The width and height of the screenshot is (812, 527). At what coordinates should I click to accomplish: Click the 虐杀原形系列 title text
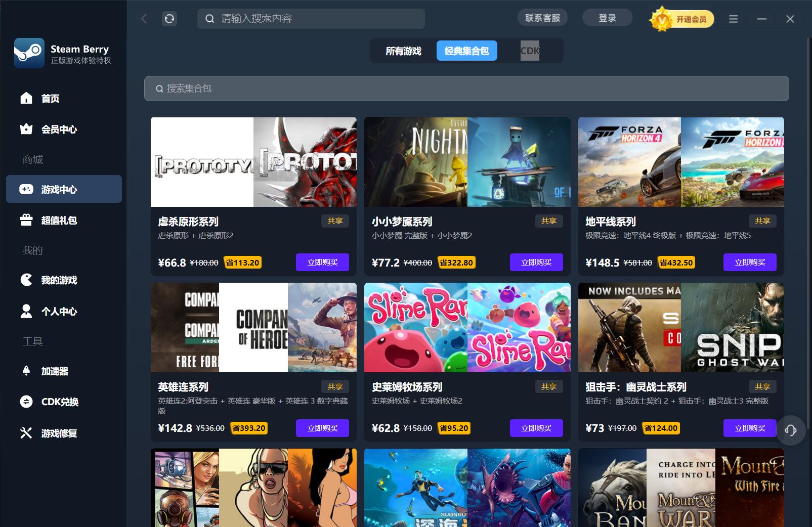(188, 222)
